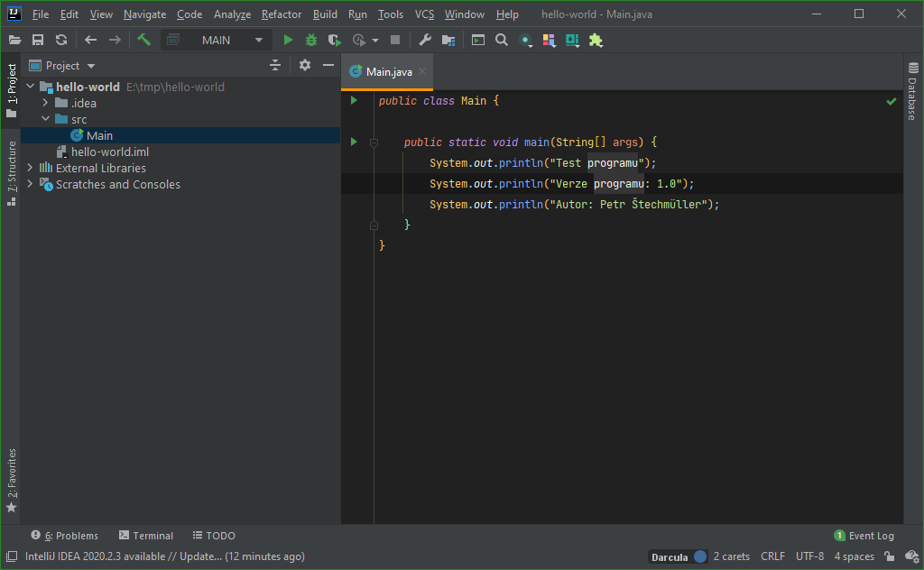Open the Build menu
924x570 pixels.
[325, 14]
